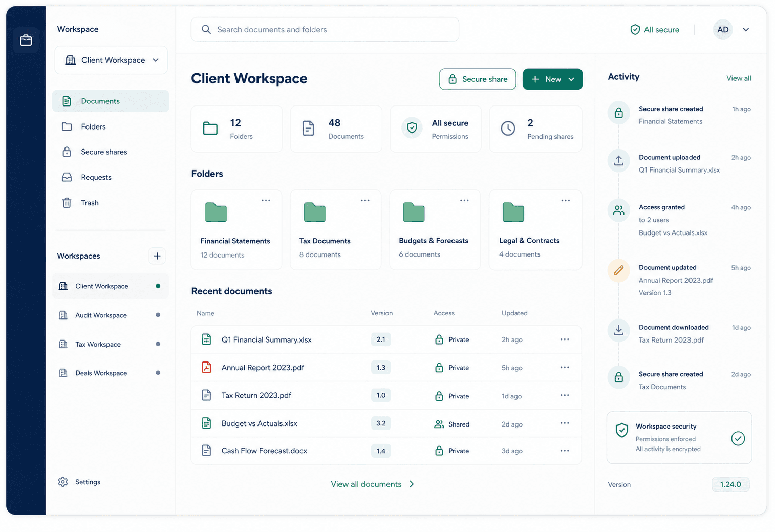775x532 pixels.
Task: Click the lock icon for Tax Documents share activity
Action: point(618,377)
